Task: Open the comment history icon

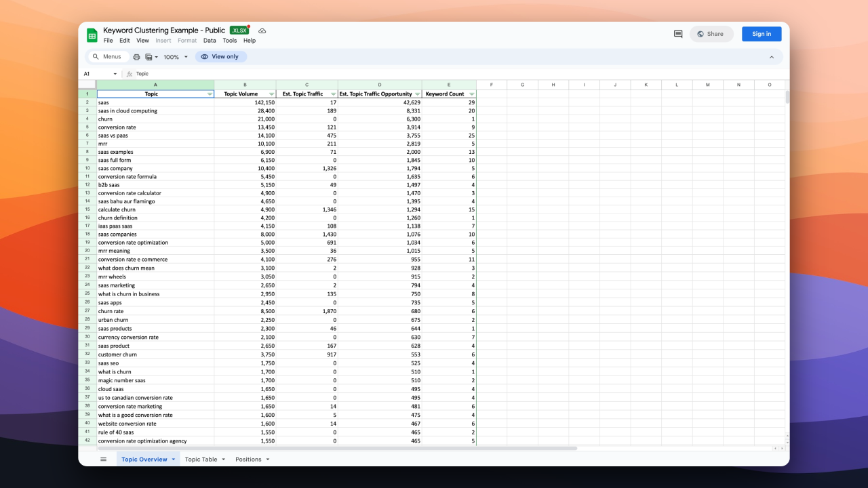Action: click(x=678, y=34)
